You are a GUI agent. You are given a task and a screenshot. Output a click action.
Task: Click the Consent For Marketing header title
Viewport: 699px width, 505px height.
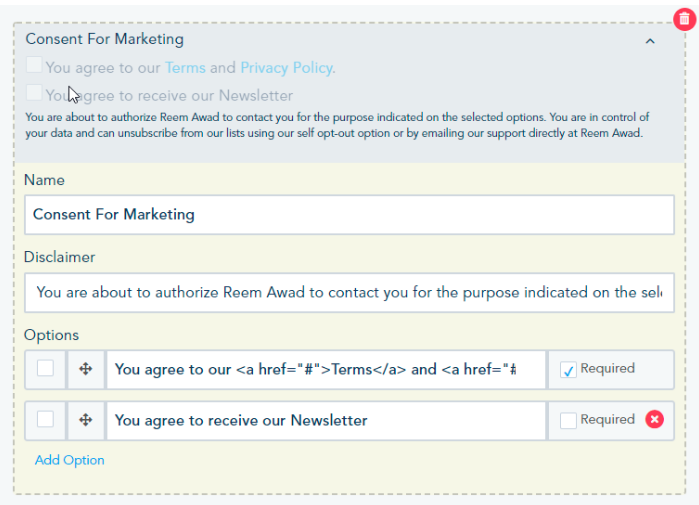tap(105, 39)
